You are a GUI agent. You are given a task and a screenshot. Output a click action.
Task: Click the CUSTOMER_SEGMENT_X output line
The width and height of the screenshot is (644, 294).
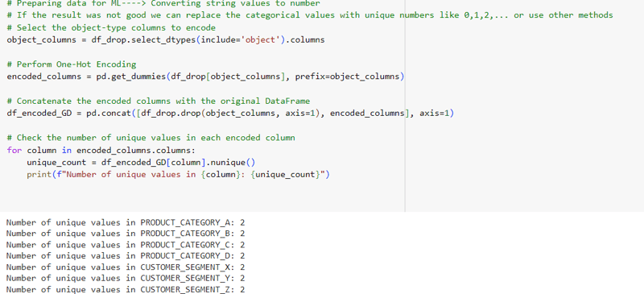pyautogui.click(x=126, y=267)
